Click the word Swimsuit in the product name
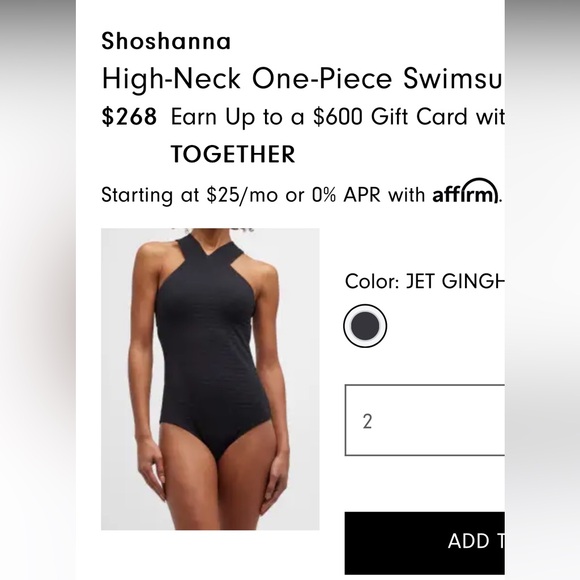This screenshot has height=580, width=580. tap(453, 78)
